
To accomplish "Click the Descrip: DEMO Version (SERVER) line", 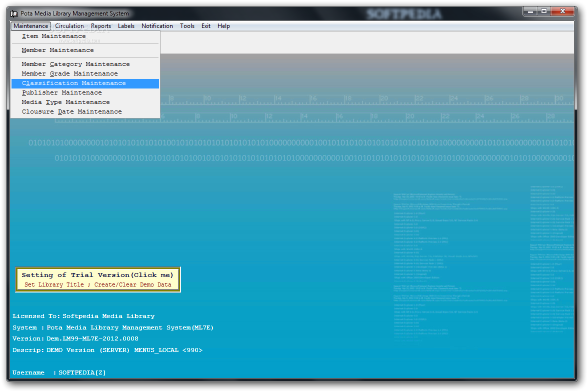I will tap(107, 350).
